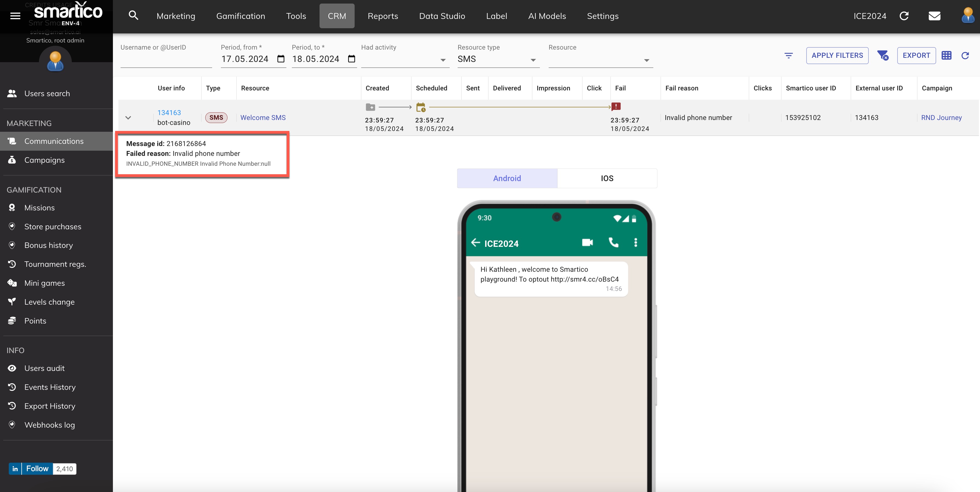Select the Android preview toggle
The image size is (980, 492).
pos(507,178)
